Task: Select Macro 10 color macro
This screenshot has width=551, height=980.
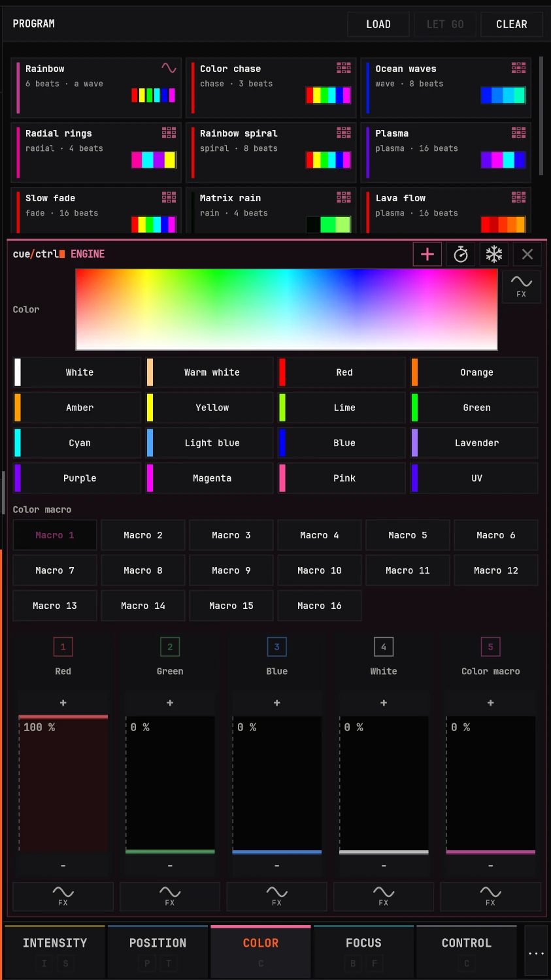Action: click(x=320, y=570)
